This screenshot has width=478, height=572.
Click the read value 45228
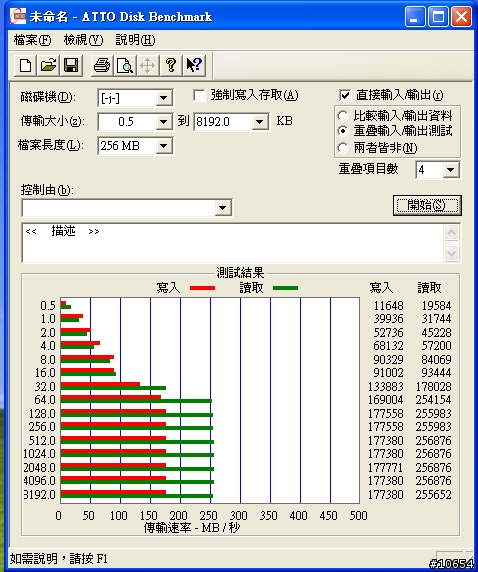[436, 333]
